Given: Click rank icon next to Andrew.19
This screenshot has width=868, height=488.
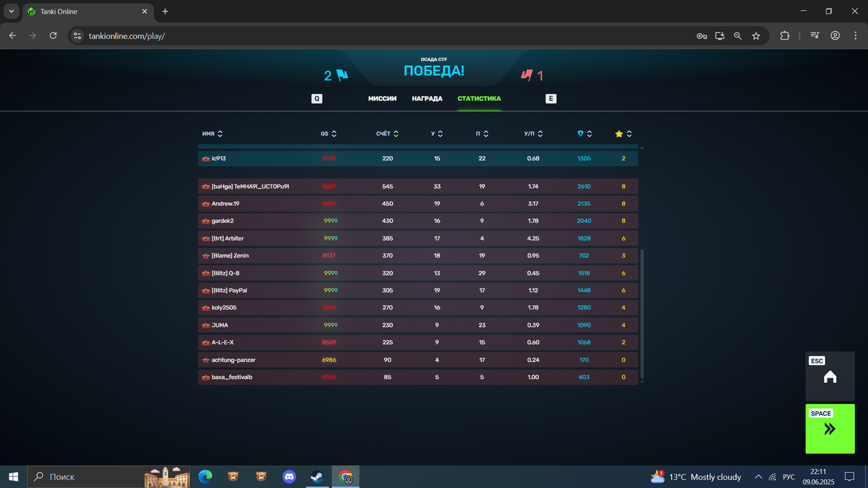Looking at the screenshot, I should click(205, 203).
